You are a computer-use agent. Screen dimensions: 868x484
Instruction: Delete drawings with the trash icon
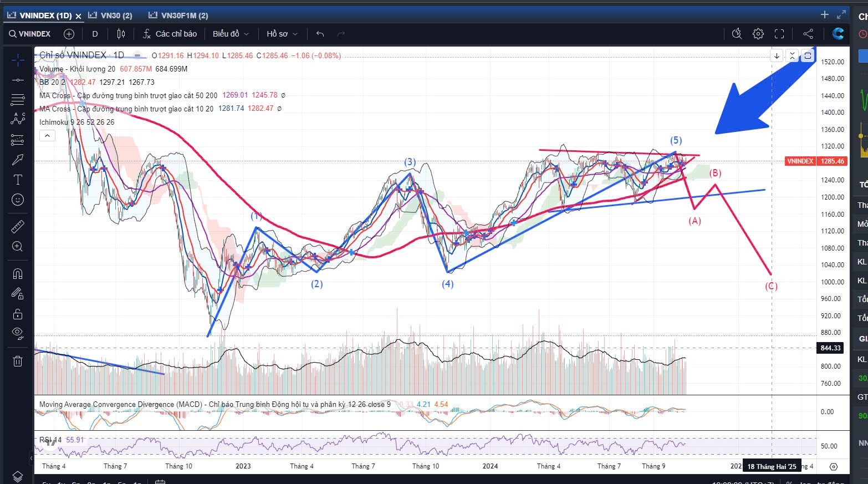click(x=18, y=361)
